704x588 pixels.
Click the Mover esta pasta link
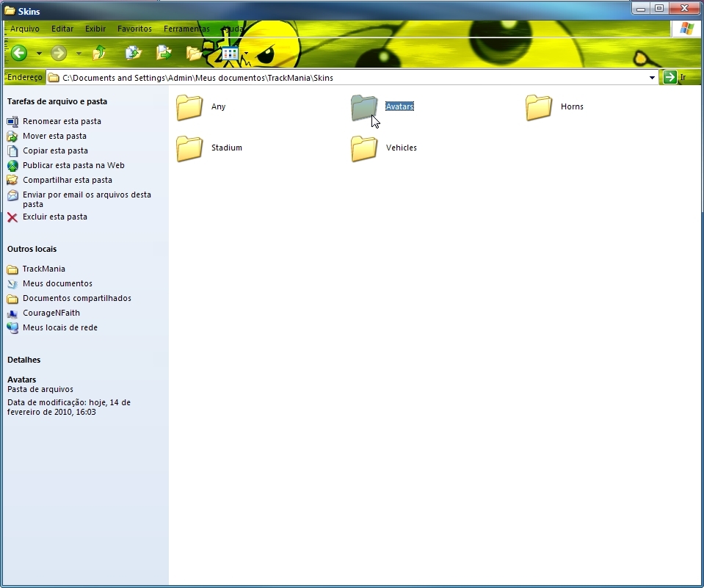54,136
